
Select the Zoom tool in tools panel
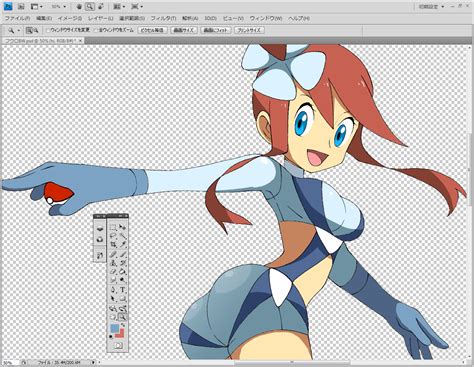point(123,316)
